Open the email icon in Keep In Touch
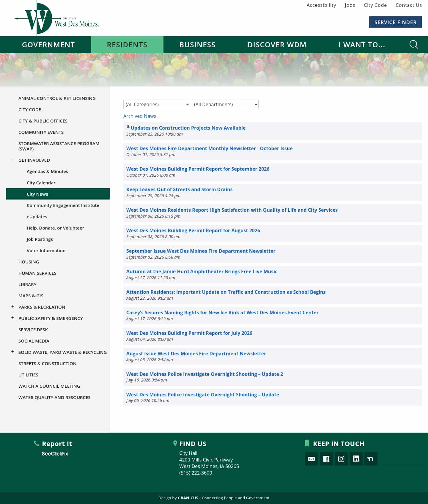This screenshot has height=504, width=428. click(x=311, y=459)
